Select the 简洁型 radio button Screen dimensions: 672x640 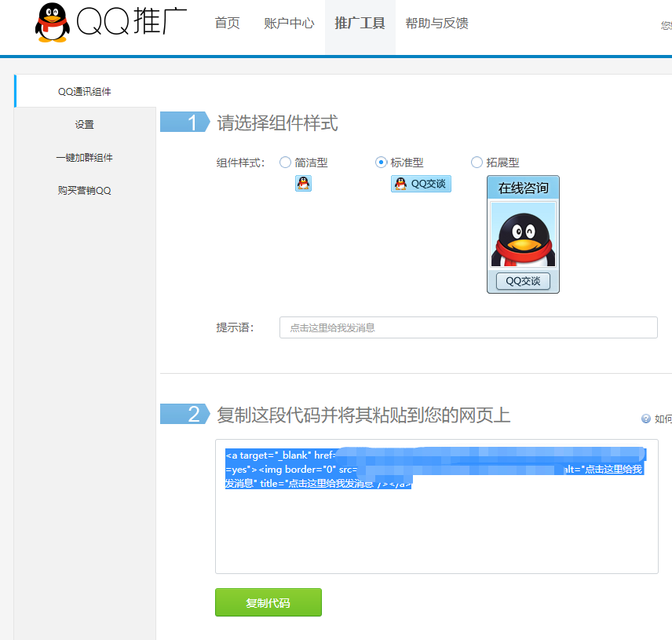pos(286,162)
